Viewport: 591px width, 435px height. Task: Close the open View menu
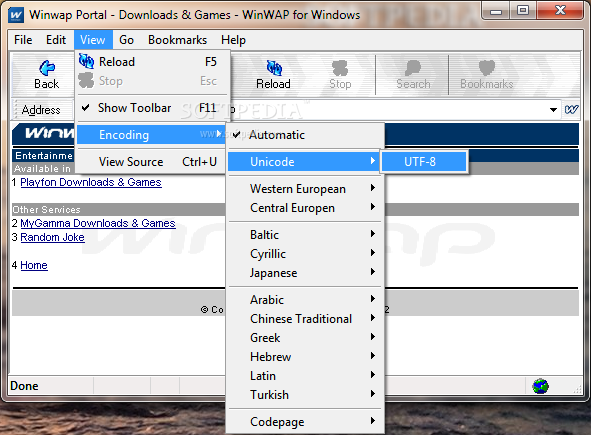click(93, 40)
